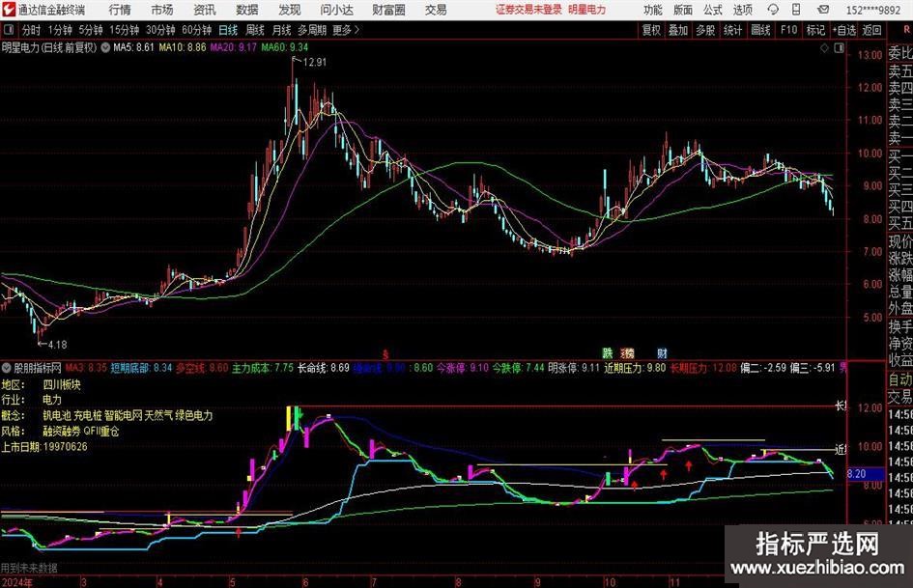Open the 选项 menu
Screen dimensions: 913x588
click(x=742, y=10)
